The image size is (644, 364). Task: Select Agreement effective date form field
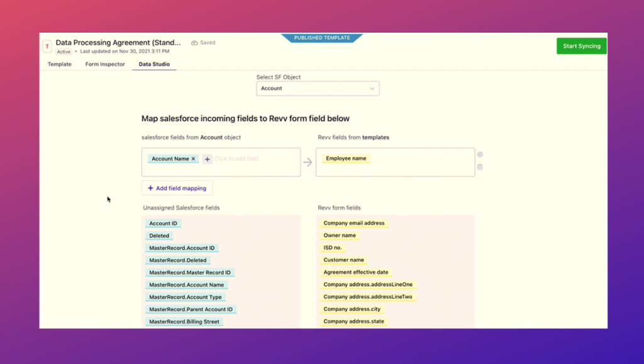click(356, 272)
